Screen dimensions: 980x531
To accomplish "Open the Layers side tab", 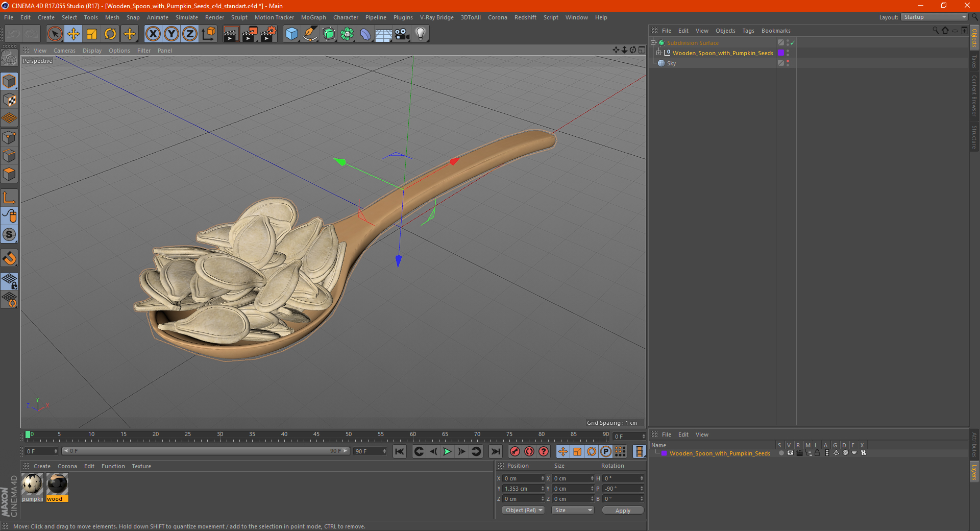I will pos(974,472).
